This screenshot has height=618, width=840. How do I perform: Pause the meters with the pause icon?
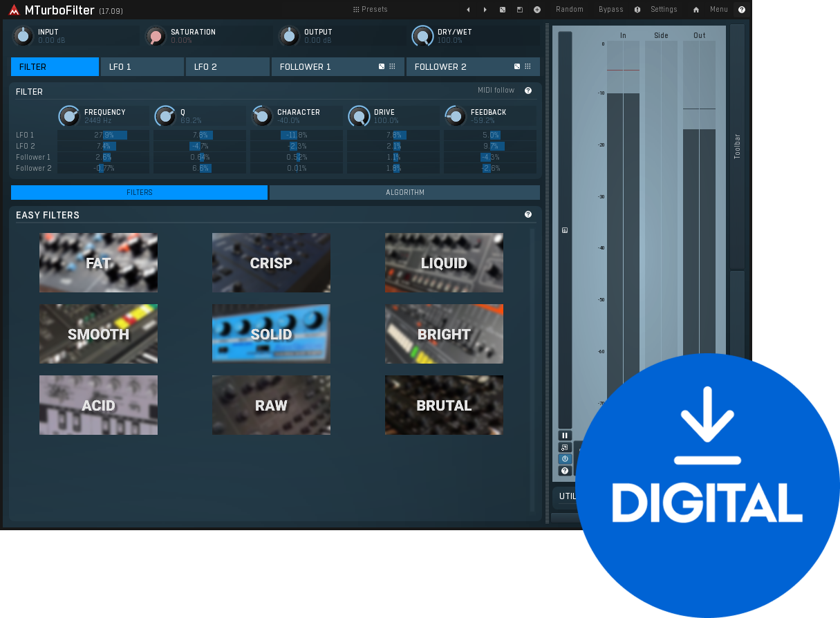[x=565, y=436]
